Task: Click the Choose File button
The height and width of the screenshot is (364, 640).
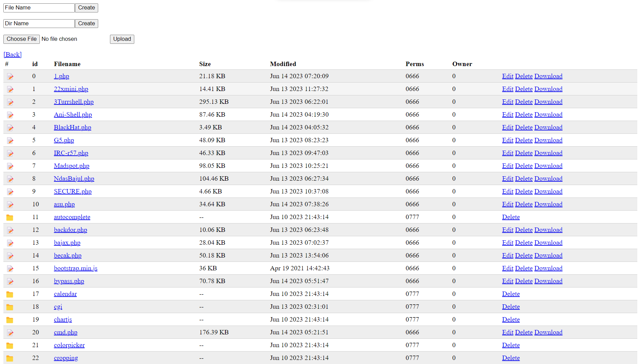Action: click(22, 39)
